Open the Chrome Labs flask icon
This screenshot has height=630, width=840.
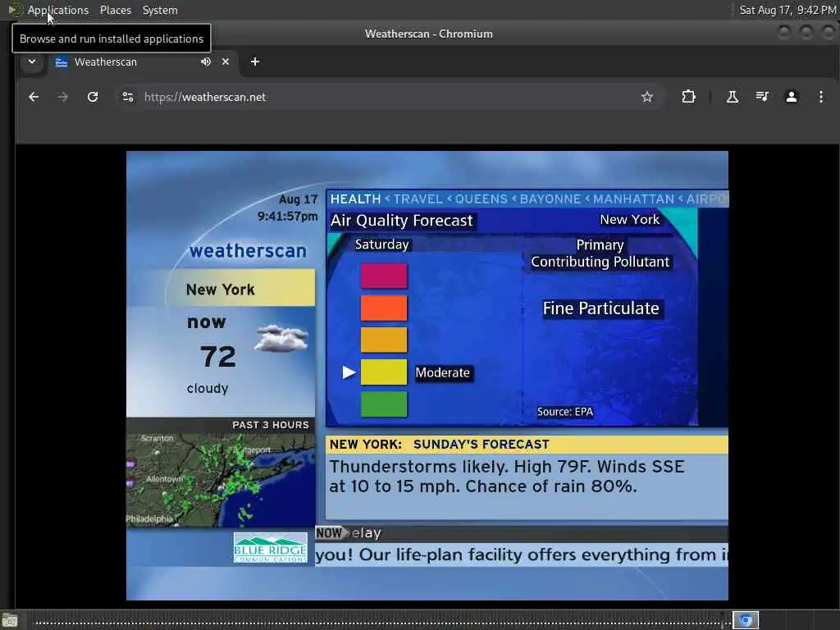[x=733, y=97]
